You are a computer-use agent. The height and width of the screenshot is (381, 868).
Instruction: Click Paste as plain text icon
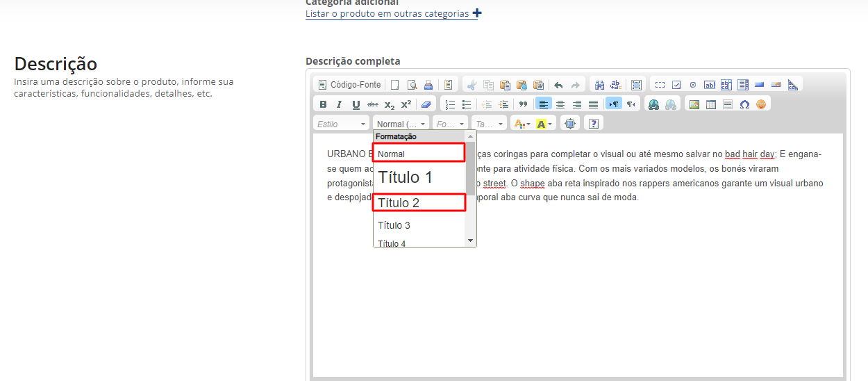pyautogui.click(x=522, y=85)
